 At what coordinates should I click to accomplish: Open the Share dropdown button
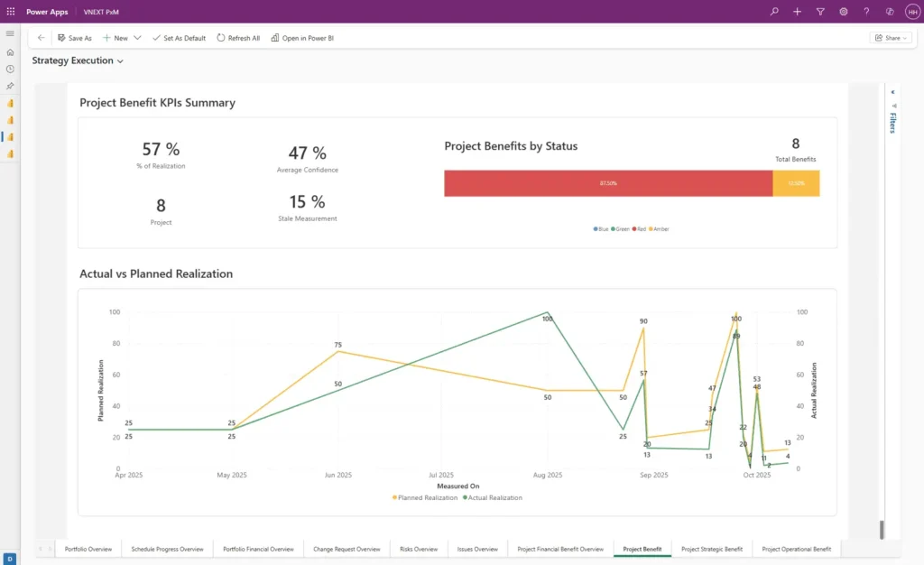(x=891, y=38)
